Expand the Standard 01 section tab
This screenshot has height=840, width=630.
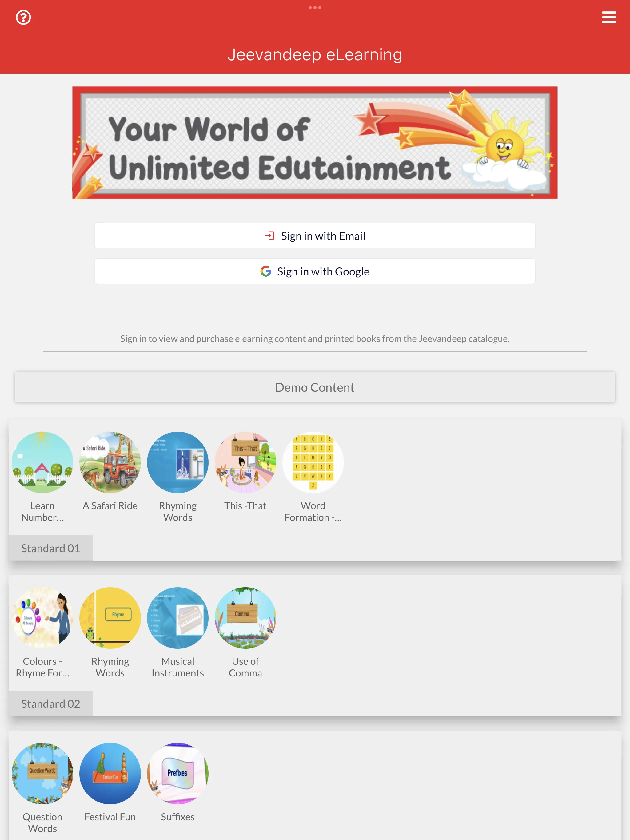(x=50, y=548)
